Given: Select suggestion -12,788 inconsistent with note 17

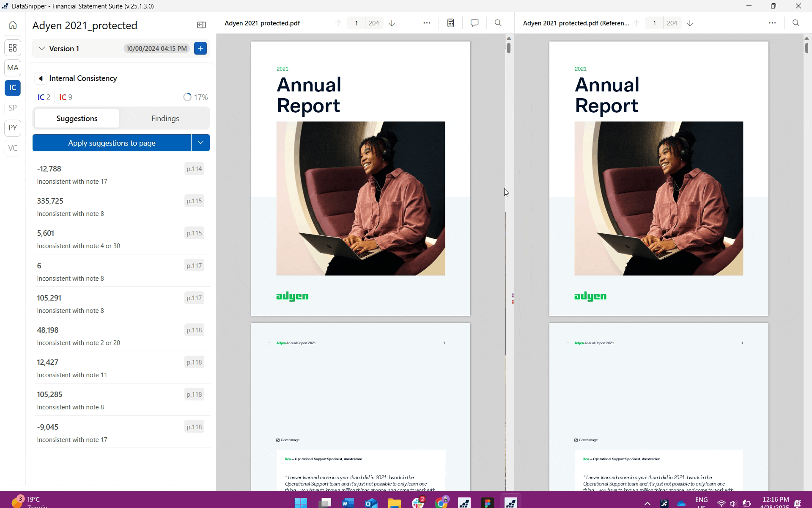Looking at the screenshot, I should (121, 174).
